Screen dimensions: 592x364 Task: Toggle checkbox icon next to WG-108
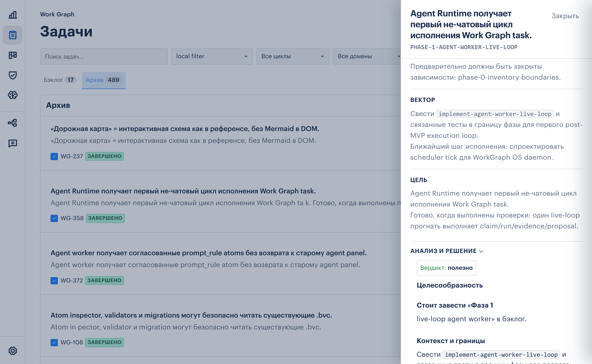pos(54,343)
